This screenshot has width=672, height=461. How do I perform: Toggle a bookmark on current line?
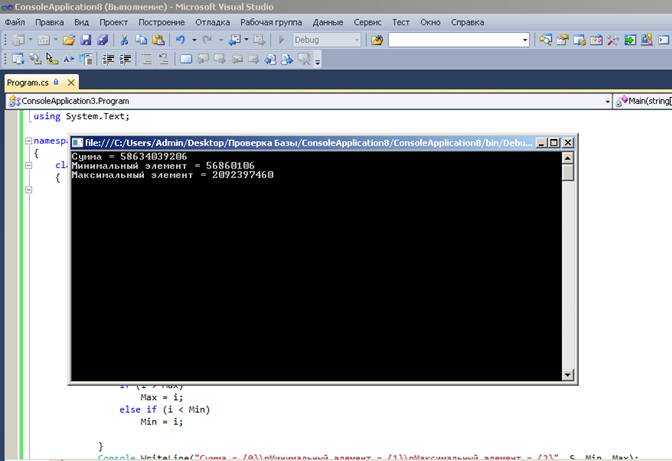click(x=186, y=59)
